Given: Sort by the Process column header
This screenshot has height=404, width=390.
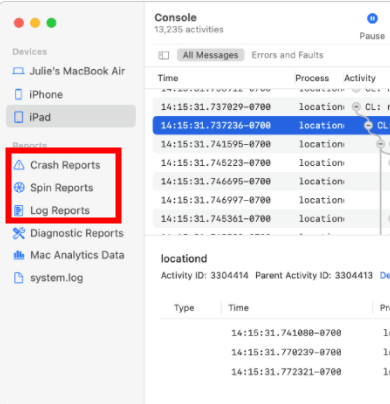Looking at the screenshot, I should [x=312, y=78].
